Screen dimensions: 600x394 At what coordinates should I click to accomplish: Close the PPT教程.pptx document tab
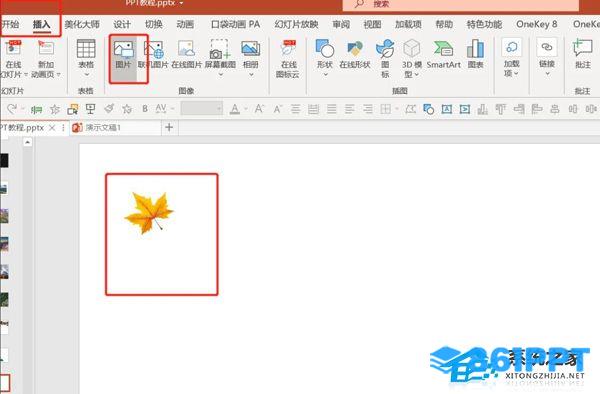point(52,128)
